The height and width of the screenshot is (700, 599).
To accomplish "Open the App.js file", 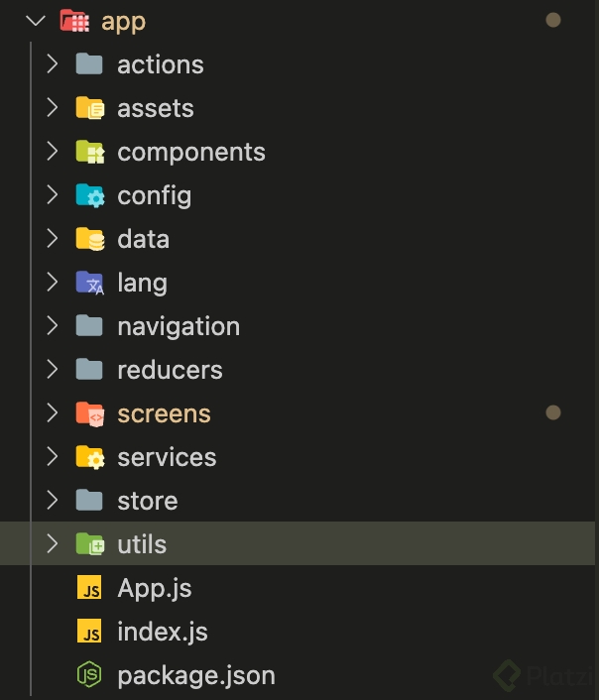I will pos(154,588).
